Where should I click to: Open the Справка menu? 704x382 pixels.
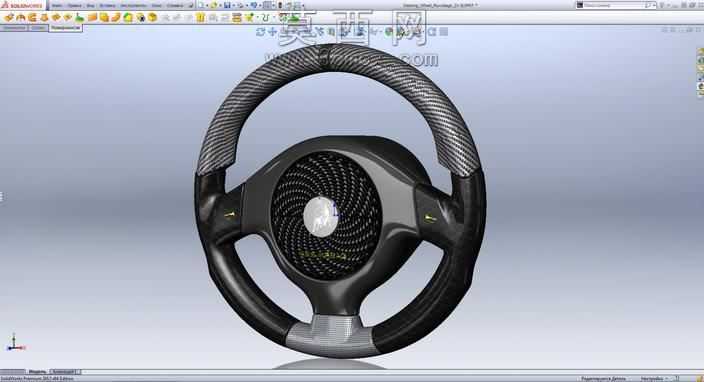[175, 5]
